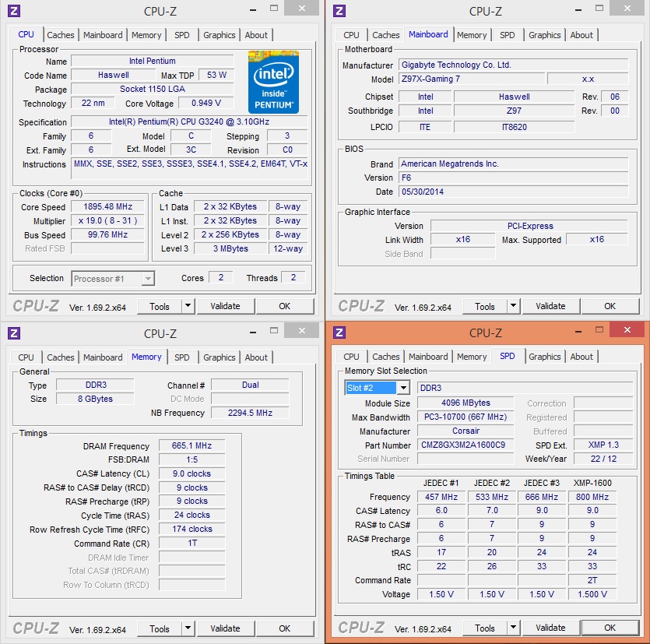Image resolution: width=650 pixels, height=644 pixels.
Task: Click the Gigabyte Technology Co. Ltd. manufacturer field
Action: [514, 65]
